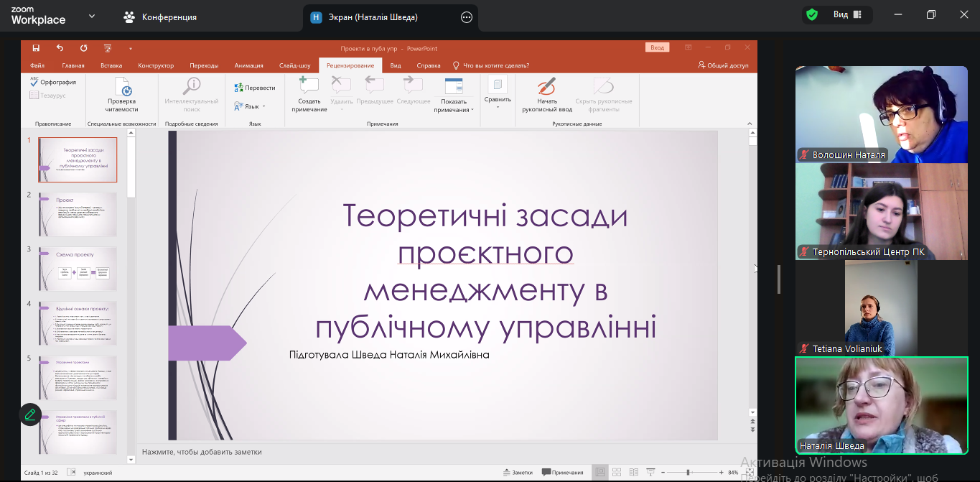980x482 pixels.
Task: Open Проверка читаемости accessibility checker
Action: (122, 94)
